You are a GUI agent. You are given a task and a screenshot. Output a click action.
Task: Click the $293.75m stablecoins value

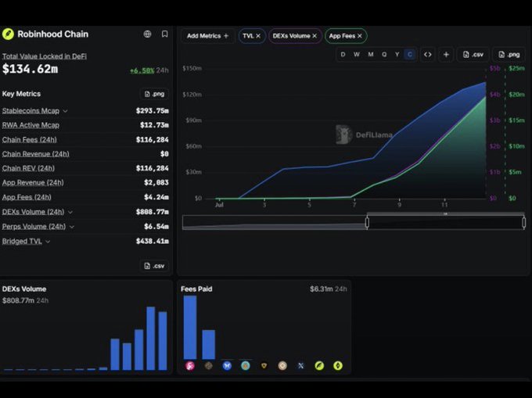pos(153,111)
